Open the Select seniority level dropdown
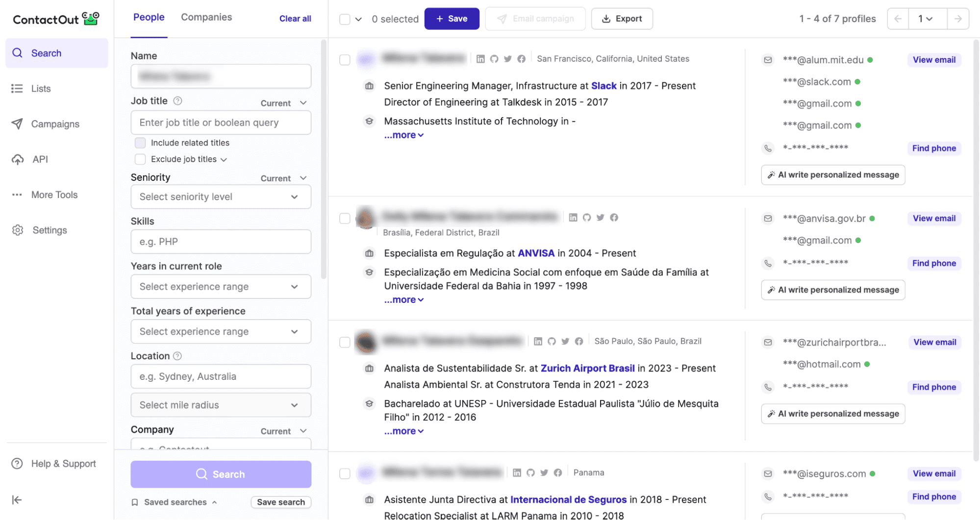This screenshot has height=520, width=980. point(221,197)
